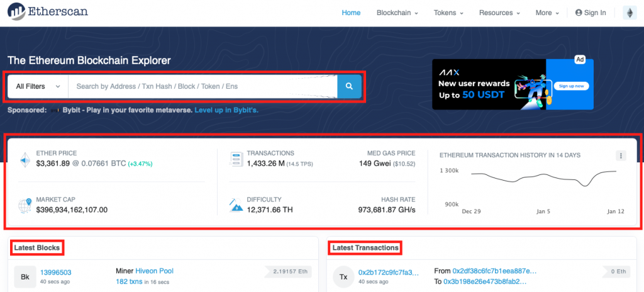
Task: Open From address 0x2df38c6fc7b1eea887e...
Action: pyautogui.click(x=494, y=271)
